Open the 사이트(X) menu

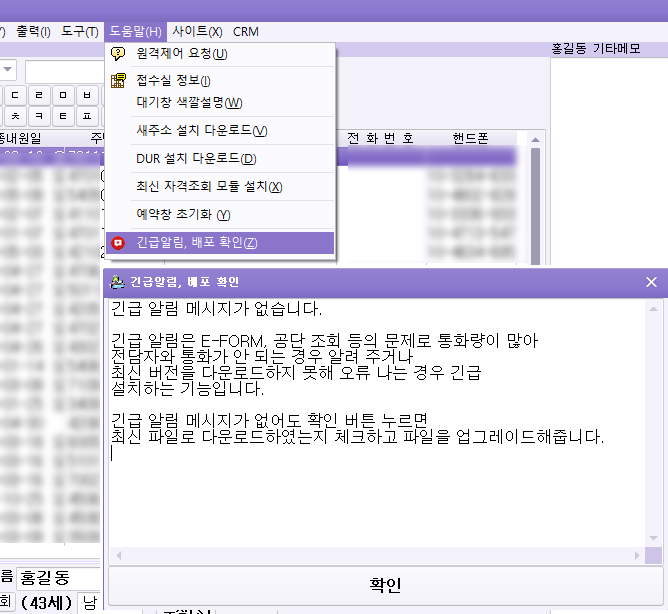[197, 31]
